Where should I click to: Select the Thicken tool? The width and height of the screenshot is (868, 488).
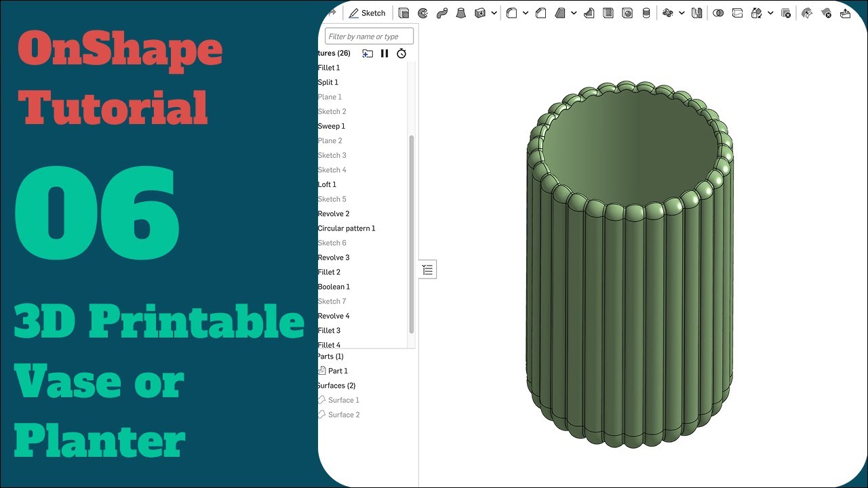[480, 13]
